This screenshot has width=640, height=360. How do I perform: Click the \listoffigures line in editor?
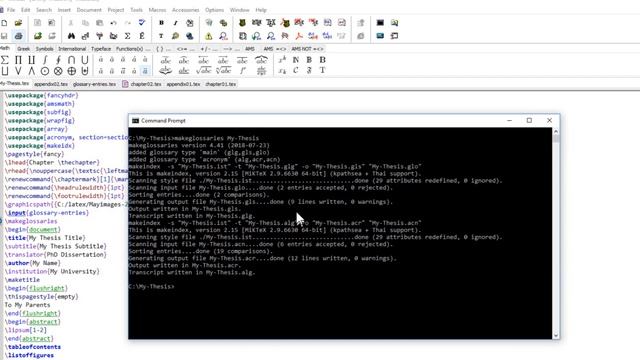click(x=29, y=356)
